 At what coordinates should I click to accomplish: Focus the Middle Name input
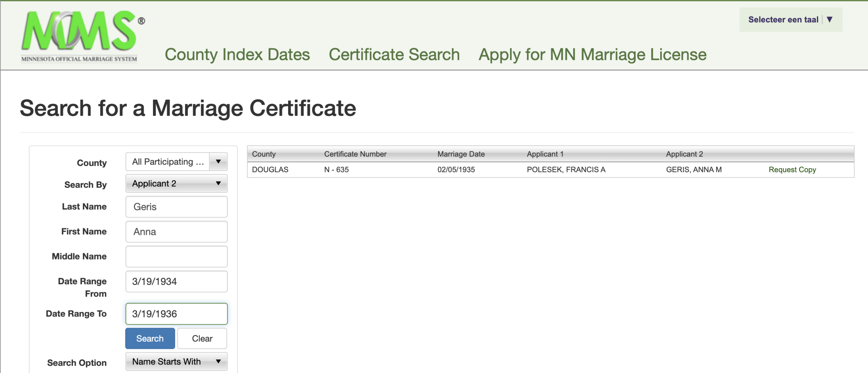[176, 256]
